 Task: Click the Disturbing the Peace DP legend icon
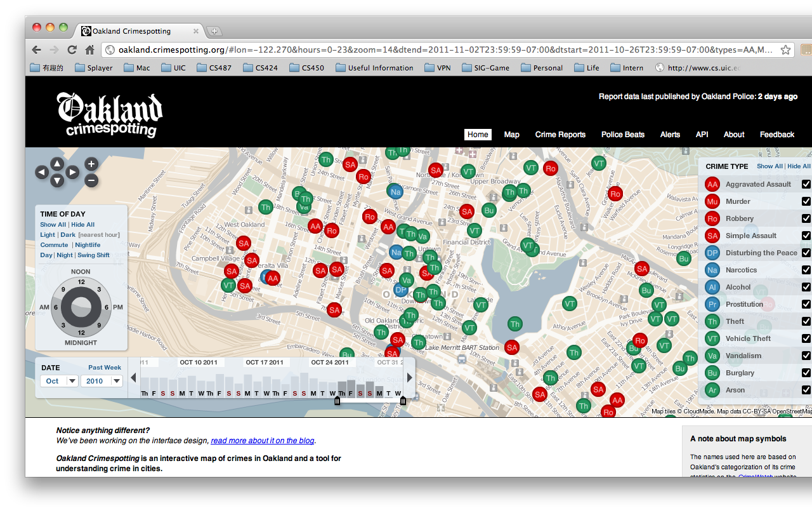coord(712,253)
